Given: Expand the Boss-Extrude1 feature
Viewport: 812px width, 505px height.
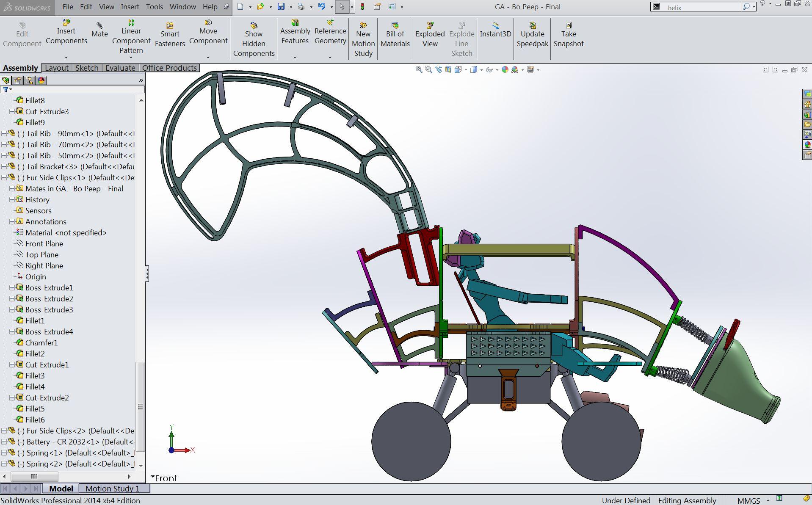Looking at the screenshot, I should pos(12,287).
